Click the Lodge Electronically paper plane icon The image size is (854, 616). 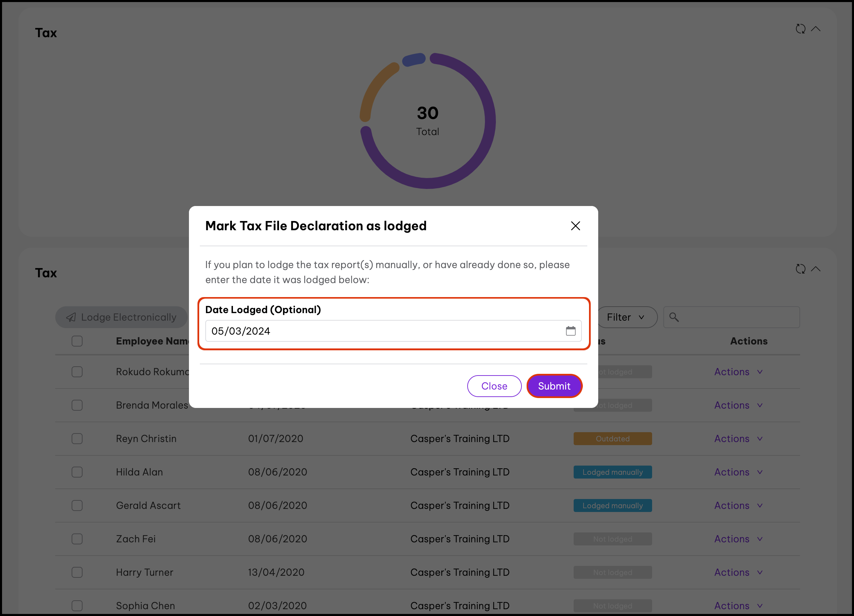[x=71, y=318]
